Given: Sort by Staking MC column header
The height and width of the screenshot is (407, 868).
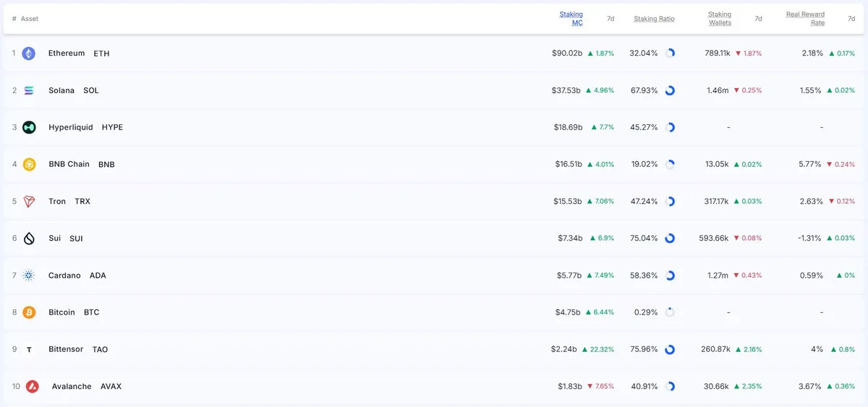Looking at the screenshot, I should pyautogui.click(x=571, y=19).
